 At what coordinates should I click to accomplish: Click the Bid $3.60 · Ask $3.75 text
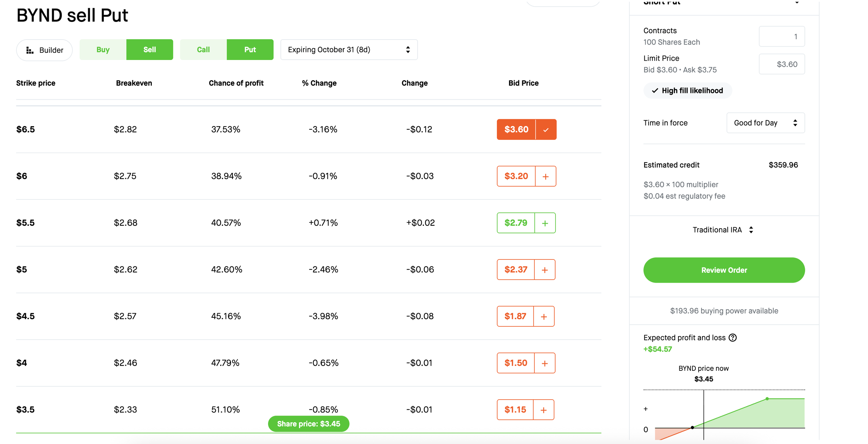[x=680, y=70]
